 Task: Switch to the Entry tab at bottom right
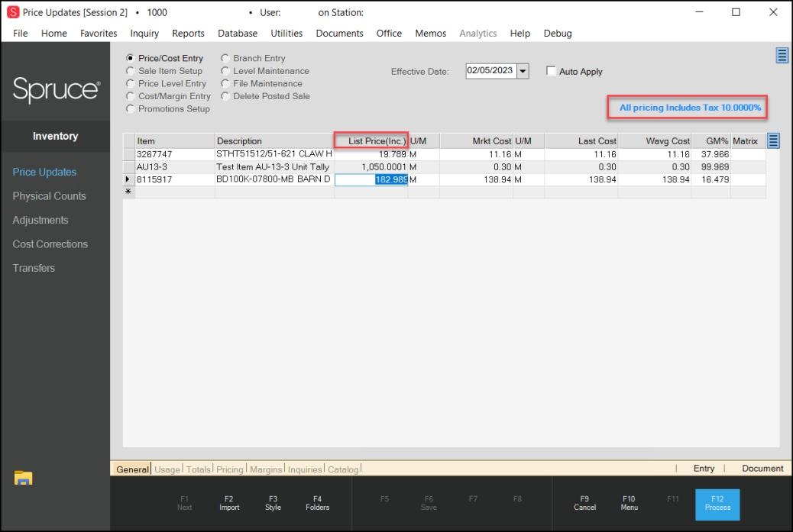[x=704, y=469]
